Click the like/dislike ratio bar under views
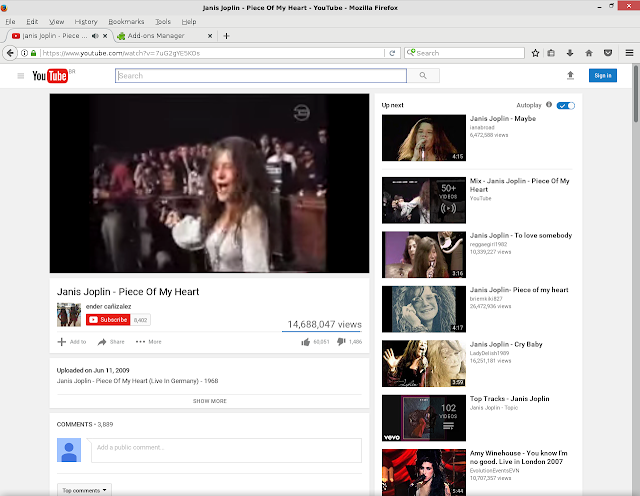 coord(322,331)
